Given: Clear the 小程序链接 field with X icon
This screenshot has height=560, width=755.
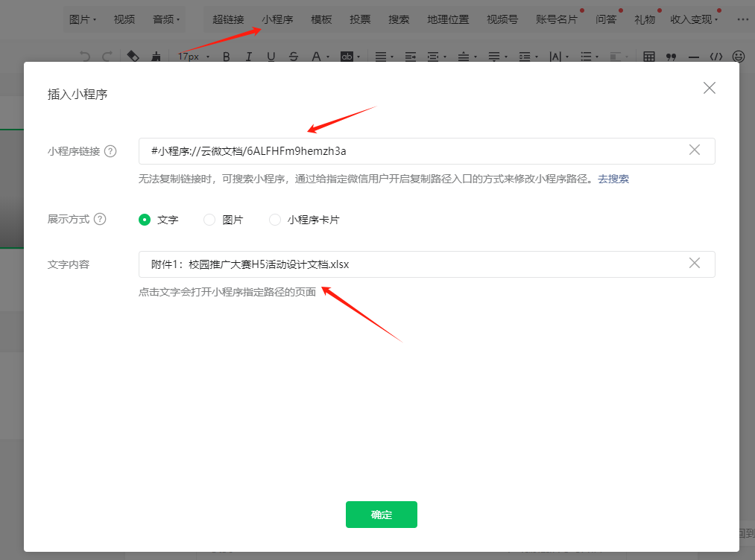Looking at the screenshot, I should click(x=695, y=150).
